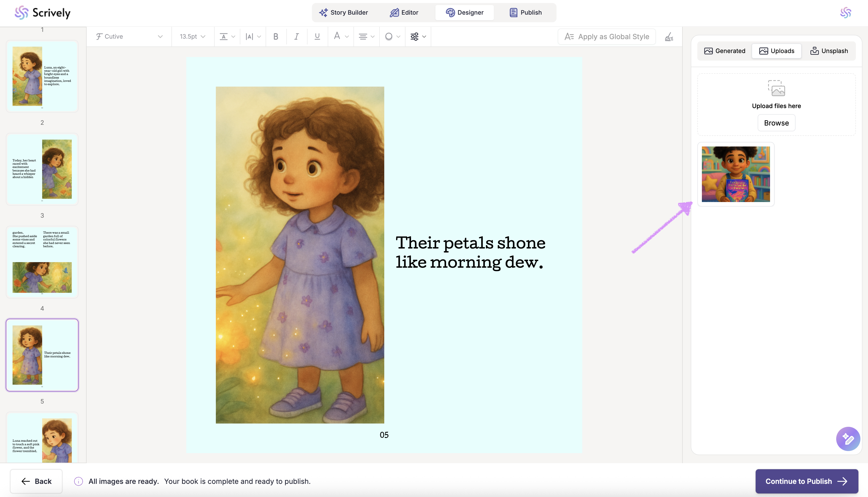
Task: Click the clear formatting broom icon
Action: pyautogui.click(x=669, y=37)
